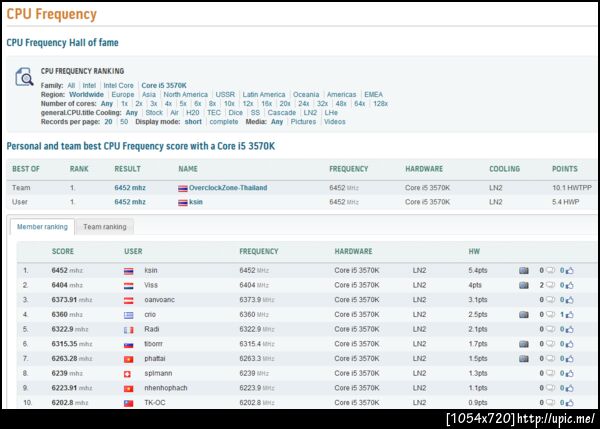The width and height of the screenshot is (600, 429).
Task: Filter media by Pictures
Action: coord(303,122)
